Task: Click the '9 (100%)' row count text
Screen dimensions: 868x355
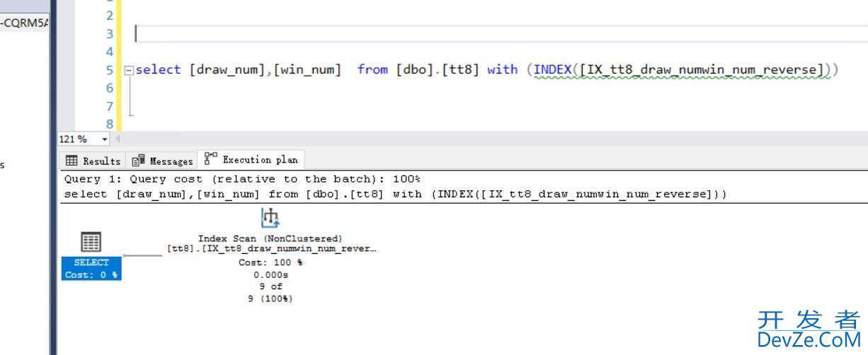Action: (x=270, y=298)
